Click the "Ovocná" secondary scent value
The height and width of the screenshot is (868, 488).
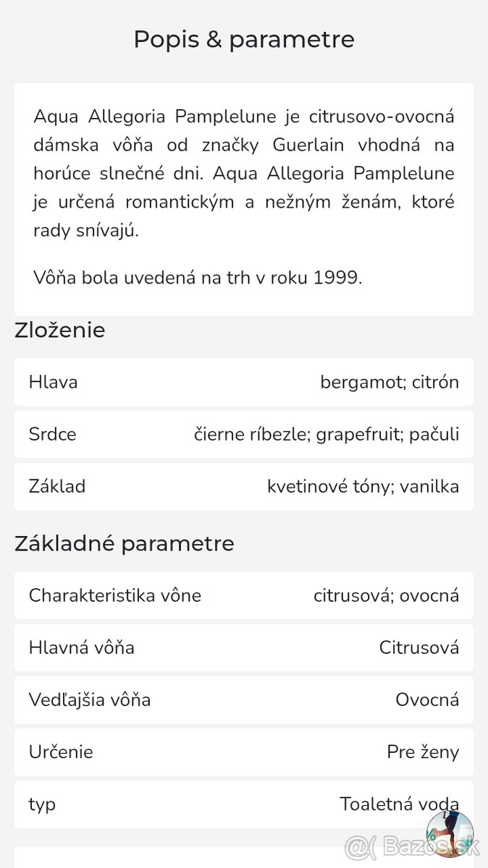click(x=427, y=699)
